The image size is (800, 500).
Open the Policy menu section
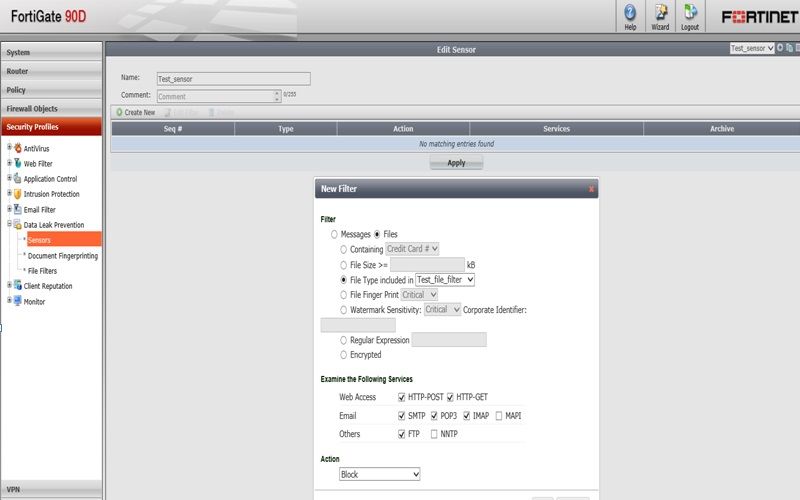[x=52, y=89]
